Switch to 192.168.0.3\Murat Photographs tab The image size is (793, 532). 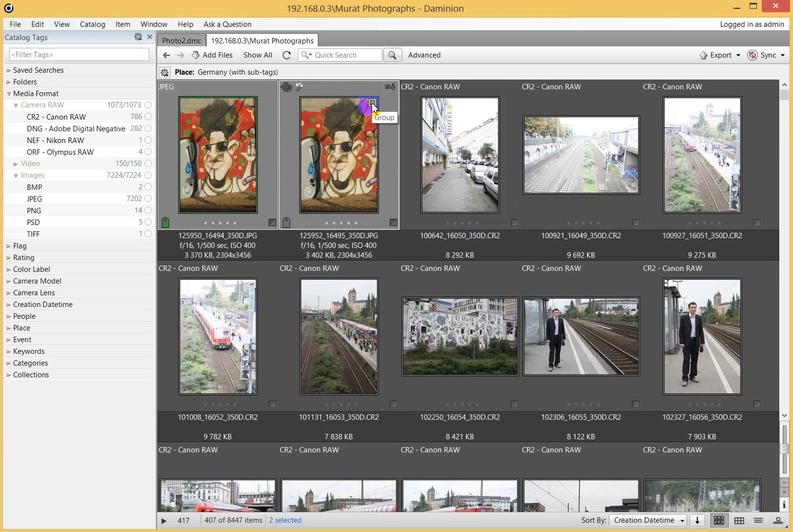pyautogui.click(x=262, y=40)
